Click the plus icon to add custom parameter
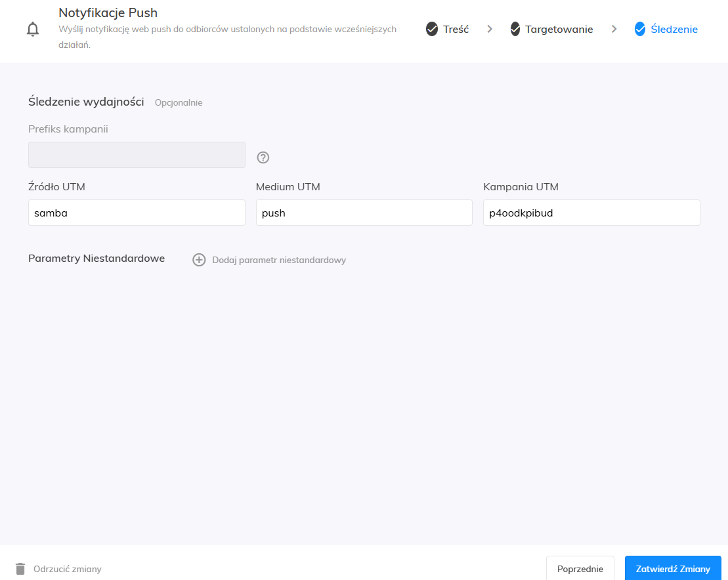The height and width of the screenshot is (580, 728). click(x=199, y=260)
